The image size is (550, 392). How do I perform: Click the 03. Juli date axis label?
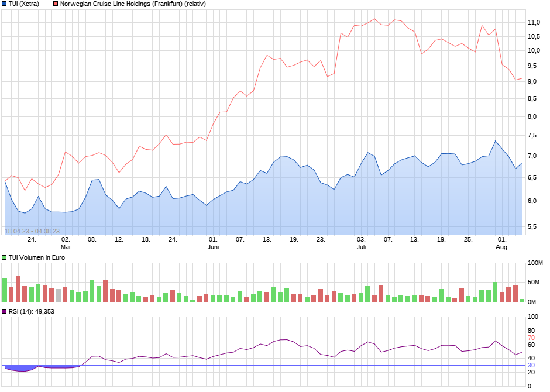coord(361,243)
